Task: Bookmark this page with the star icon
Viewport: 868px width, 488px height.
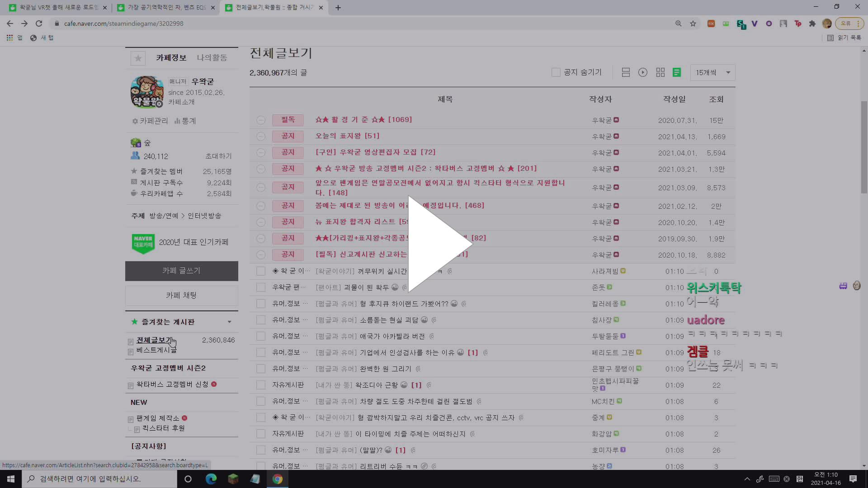Action: point(693,23)
